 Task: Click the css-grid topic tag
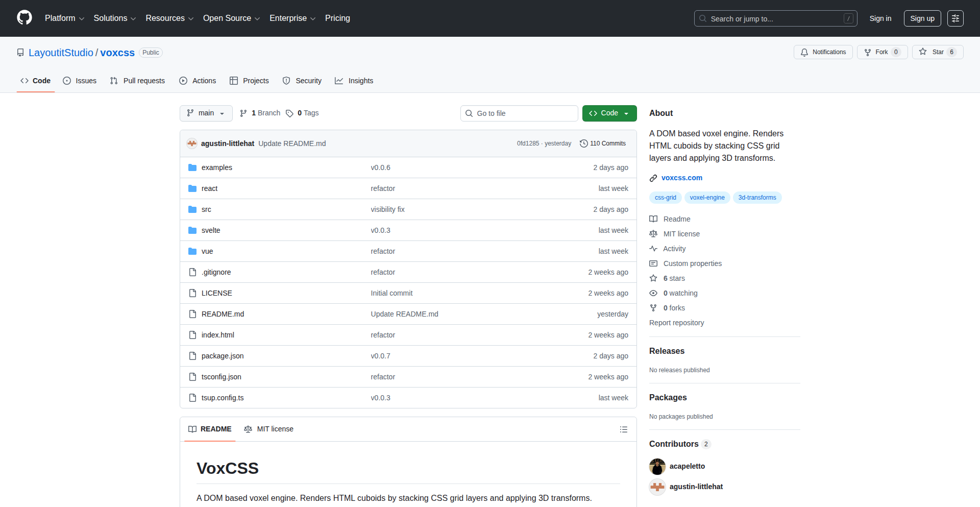[665, 198]
